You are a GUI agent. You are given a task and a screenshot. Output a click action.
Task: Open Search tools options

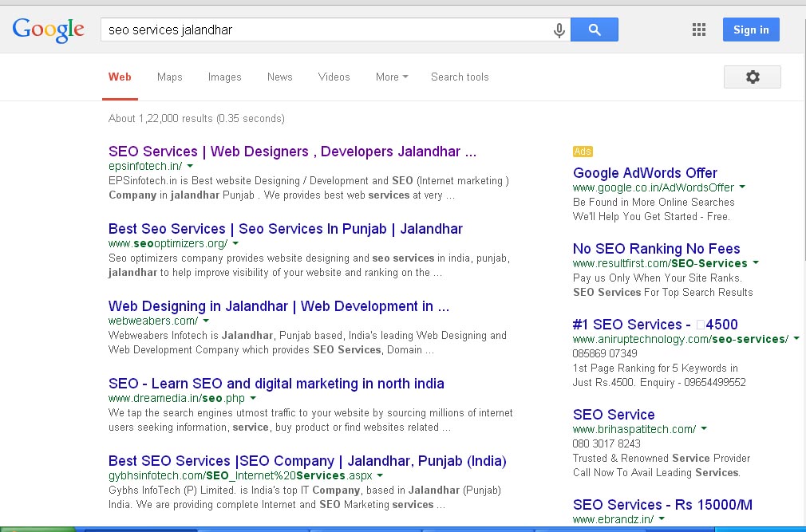pyautogui.click(x=460, y=77)
